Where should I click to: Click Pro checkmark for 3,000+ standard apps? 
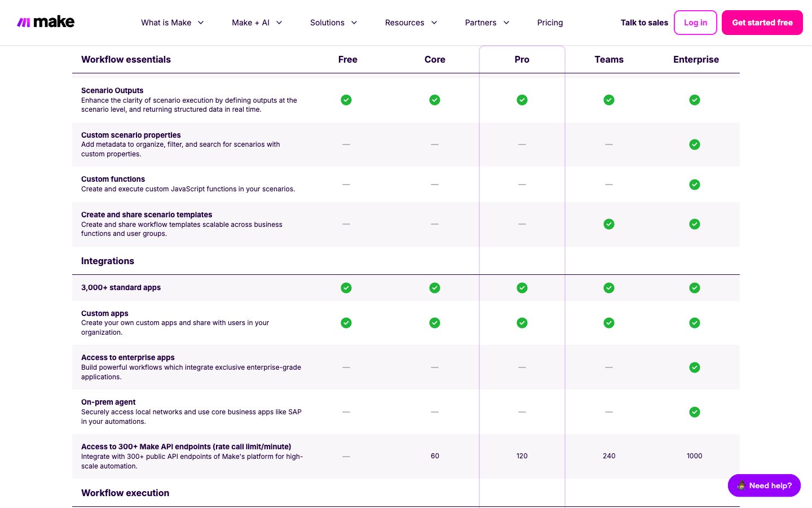[522, 288]
